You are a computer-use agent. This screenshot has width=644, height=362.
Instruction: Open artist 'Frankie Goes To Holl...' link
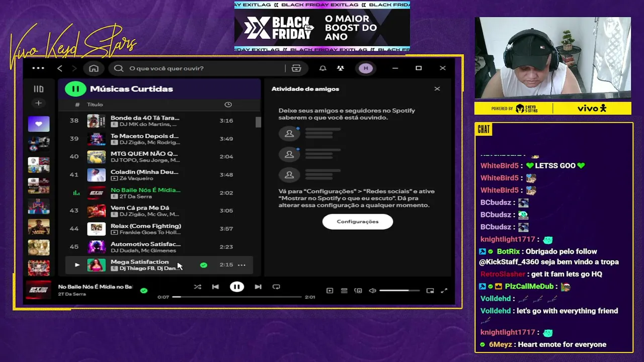click(149, 232)
